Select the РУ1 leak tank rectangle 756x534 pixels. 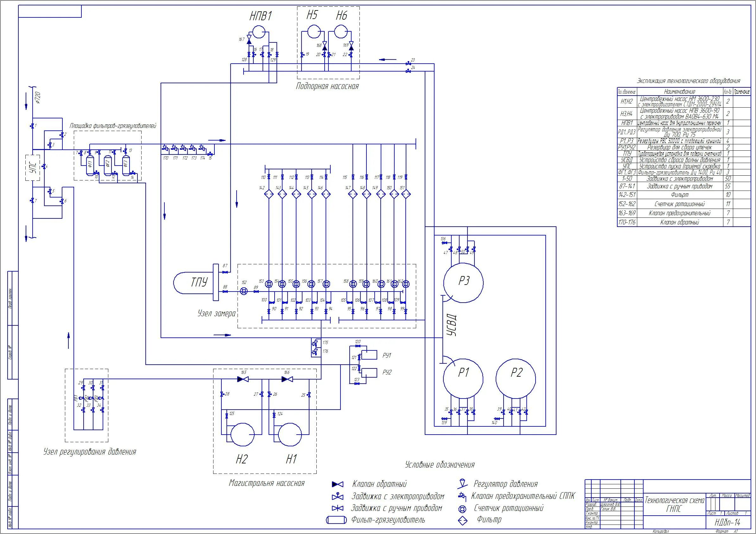(369, 355)
